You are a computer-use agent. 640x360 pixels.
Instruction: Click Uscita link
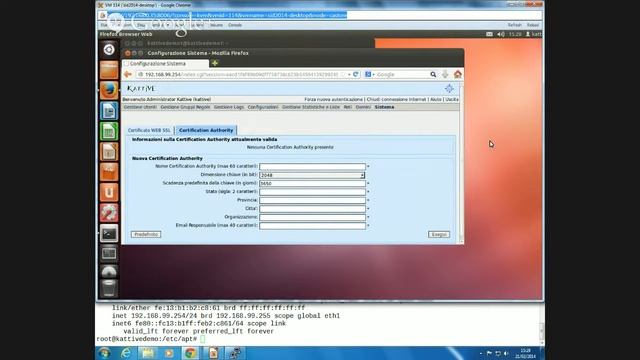click(x=452, y=99)
